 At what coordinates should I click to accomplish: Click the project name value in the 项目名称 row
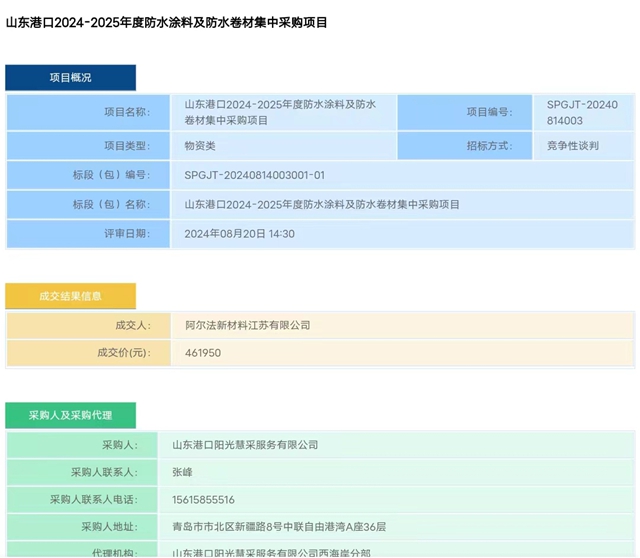(x=280, y=112)
